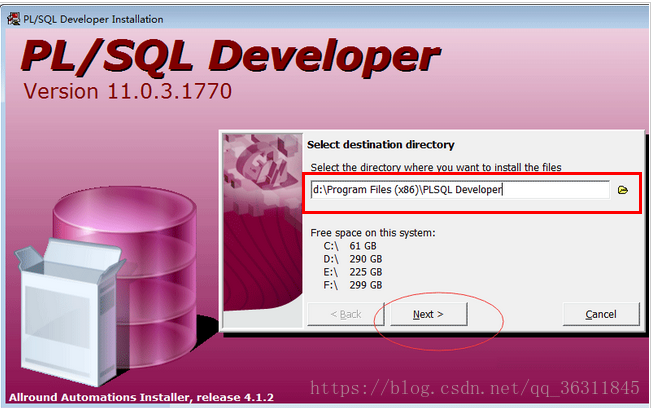The width and height of the screenshot is (651, 408).
Task: Click the PL/SQL Developer Installation window title
Action: coord(93,19)
